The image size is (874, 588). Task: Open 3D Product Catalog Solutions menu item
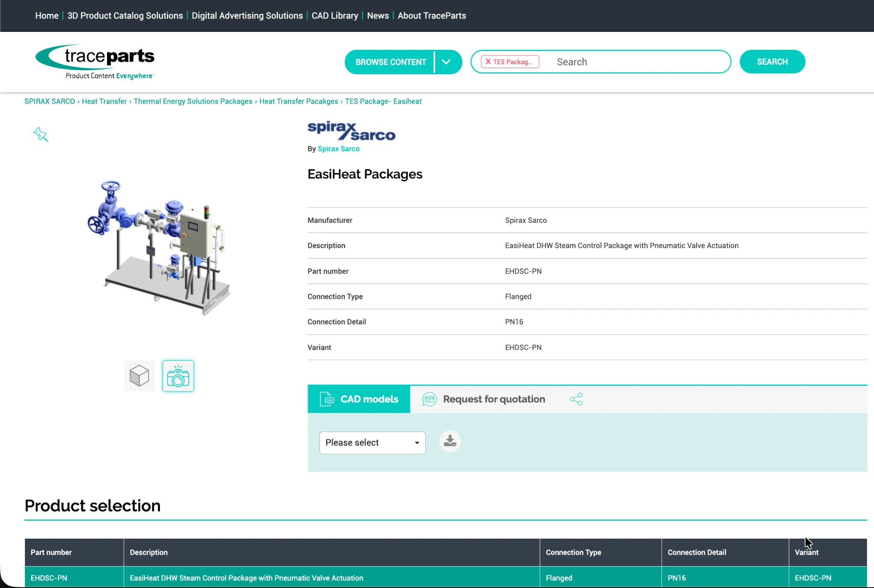[125, 16]
